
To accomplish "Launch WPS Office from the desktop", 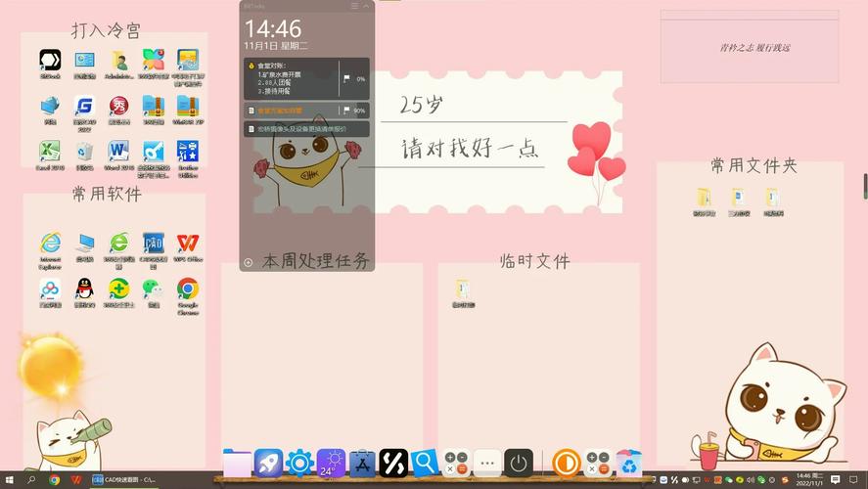I will click(x=187, y=244).
